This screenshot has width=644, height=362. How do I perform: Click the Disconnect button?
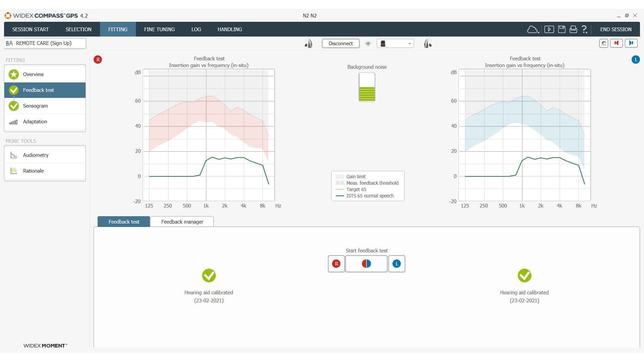(x=340, y=43)
